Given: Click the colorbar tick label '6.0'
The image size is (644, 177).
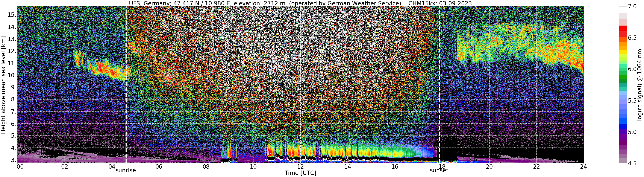Looking at the screenshot, I should [x=632, y=69].
